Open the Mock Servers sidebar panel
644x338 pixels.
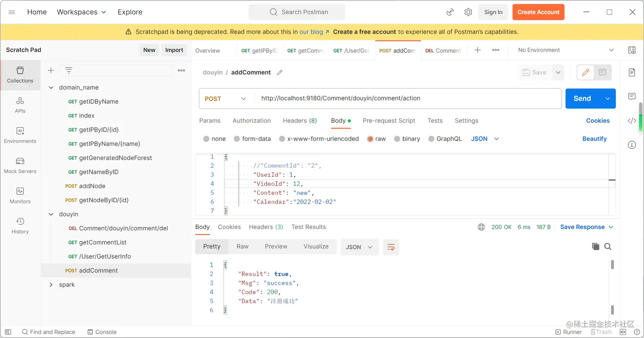(x=20, y=166)
